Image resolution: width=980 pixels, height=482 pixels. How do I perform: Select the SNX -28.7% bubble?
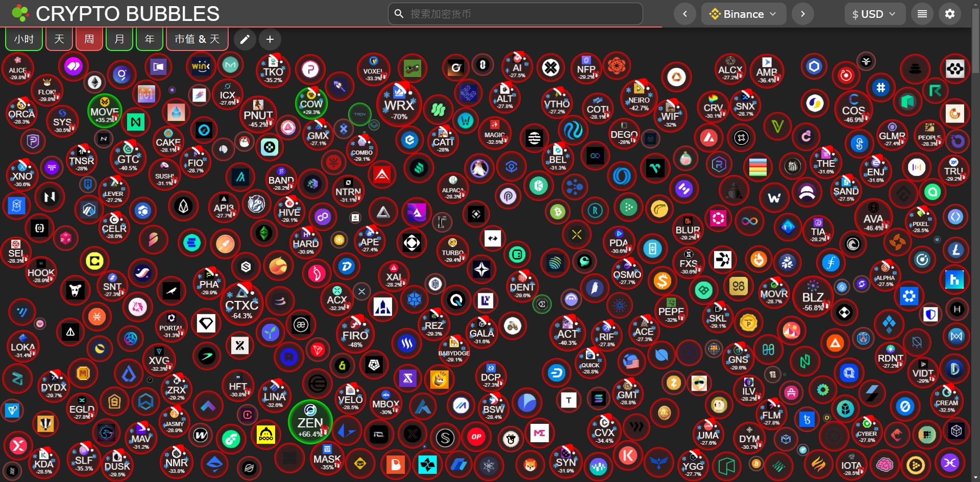pos(745,105)
